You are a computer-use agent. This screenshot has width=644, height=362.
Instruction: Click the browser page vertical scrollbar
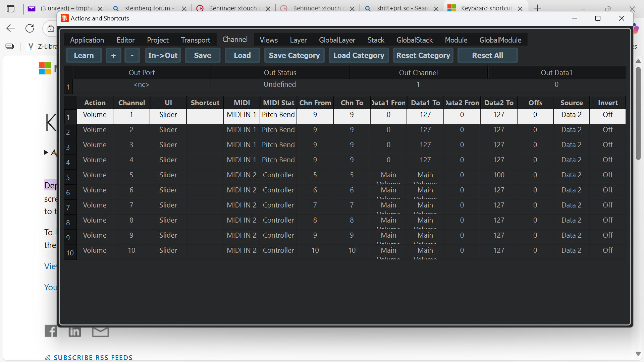(638, 114)
